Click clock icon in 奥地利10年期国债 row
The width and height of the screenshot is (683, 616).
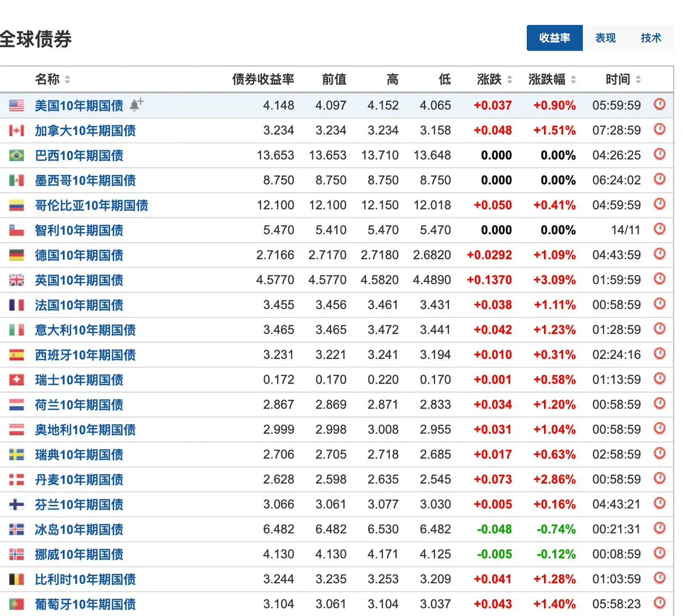pos(660,429)
